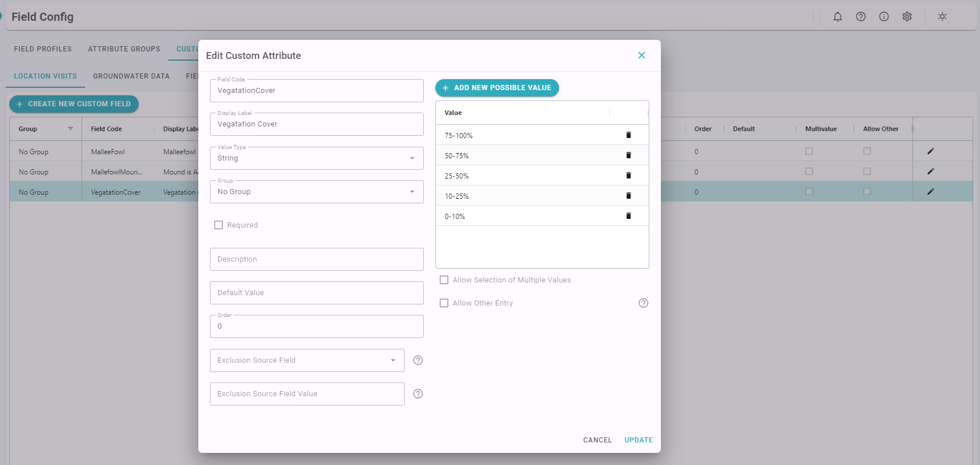Click Create New Custom Field button
This screenshot has width=980, height=465.
click(x=74, y=104)
